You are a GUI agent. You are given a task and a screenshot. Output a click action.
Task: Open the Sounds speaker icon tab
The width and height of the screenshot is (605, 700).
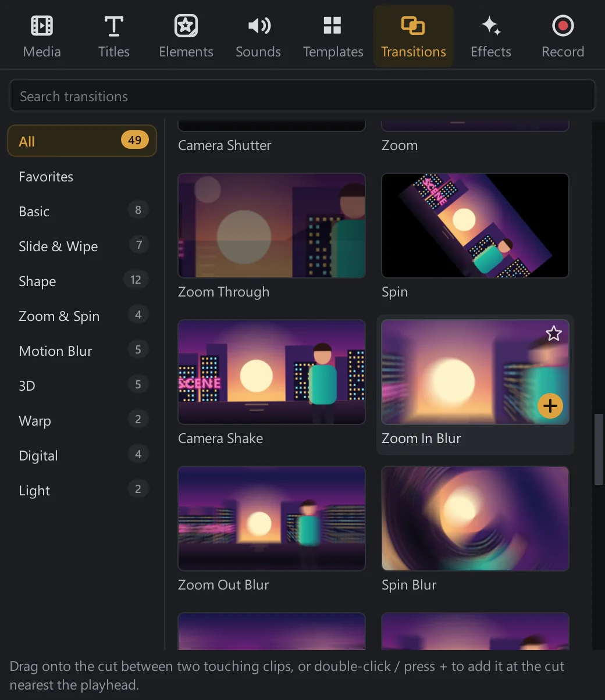[258, 26]
